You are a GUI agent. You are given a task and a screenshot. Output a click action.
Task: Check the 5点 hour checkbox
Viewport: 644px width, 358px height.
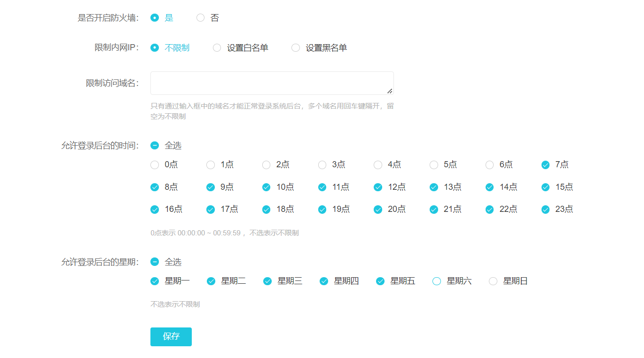[x=434, y=164]
